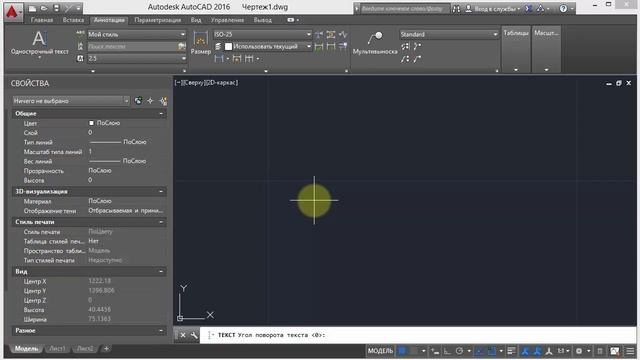The width and height of the screenshot is (640, 360).
Task: Switch to the Лист1 layout tab
Action: tap(57, 349)
